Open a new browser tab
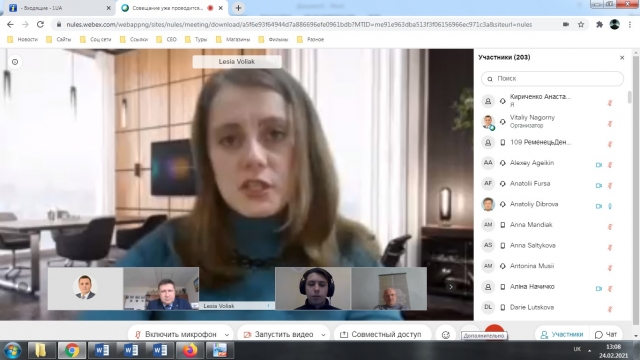640x360 pixels. pyautogui.click(x=238, y=8)
